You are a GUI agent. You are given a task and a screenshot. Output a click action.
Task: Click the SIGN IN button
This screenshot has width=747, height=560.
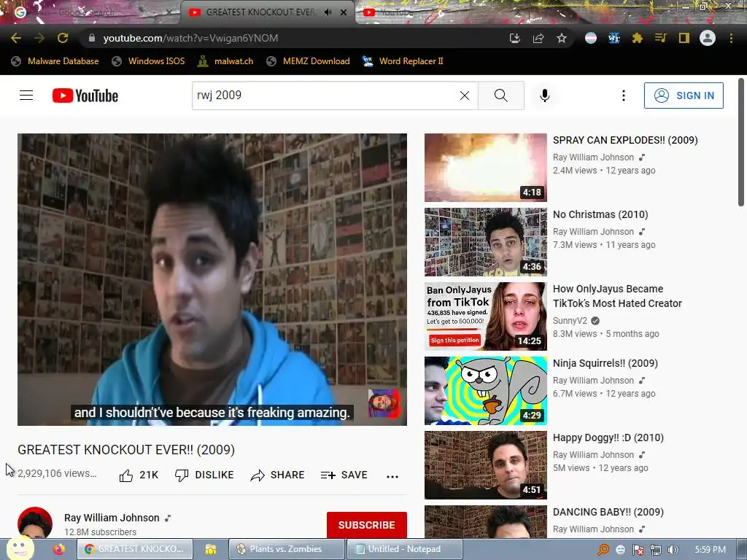pos(684,96)
